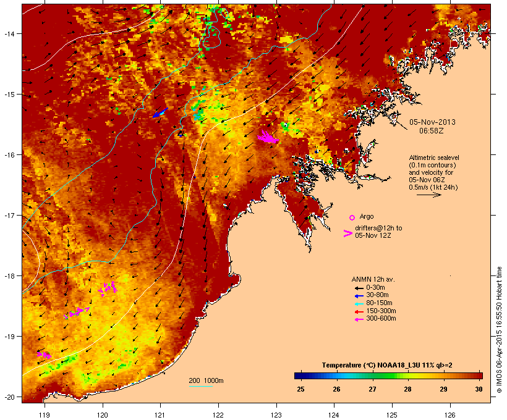
Task: Click the magenta arrows near 119E 19.3S
Action: (x=44, y=355)
